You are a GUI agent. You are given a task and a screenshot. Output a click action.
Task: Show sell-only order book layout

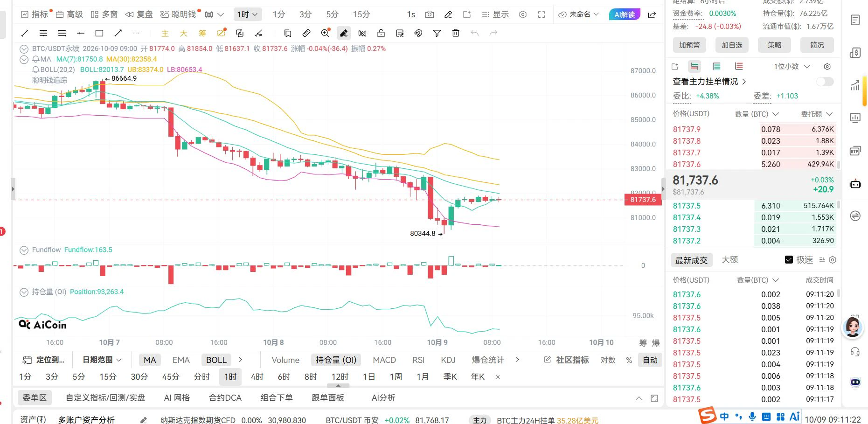(x=739, y=66)
